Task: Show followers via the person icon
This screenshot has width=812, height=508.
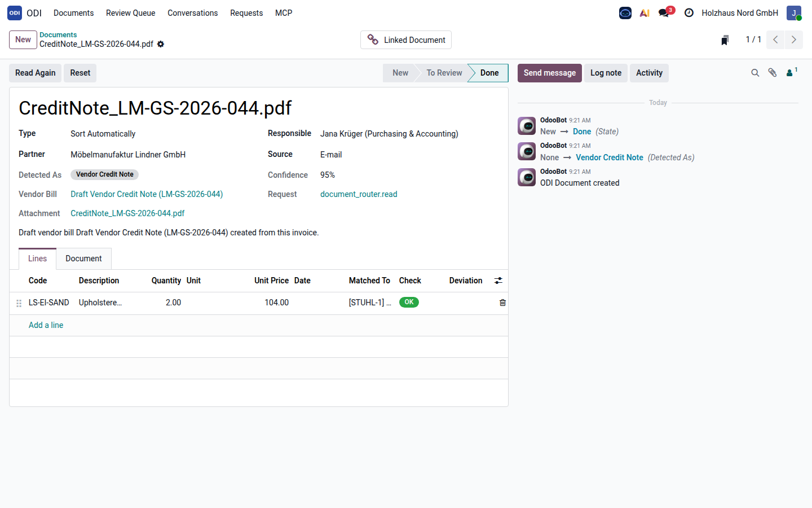Action: pyautogui.click(x=791, y=72)
